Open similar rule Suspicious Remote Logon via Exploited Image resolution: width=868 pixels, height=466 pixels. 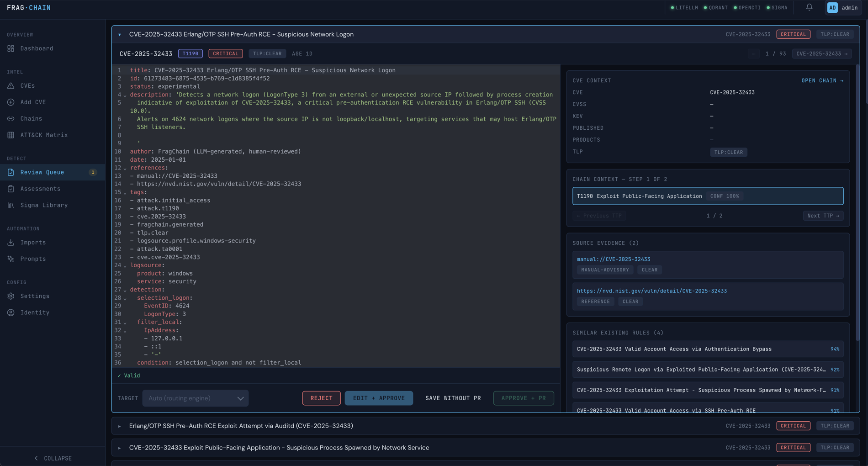tap(708, 370)
